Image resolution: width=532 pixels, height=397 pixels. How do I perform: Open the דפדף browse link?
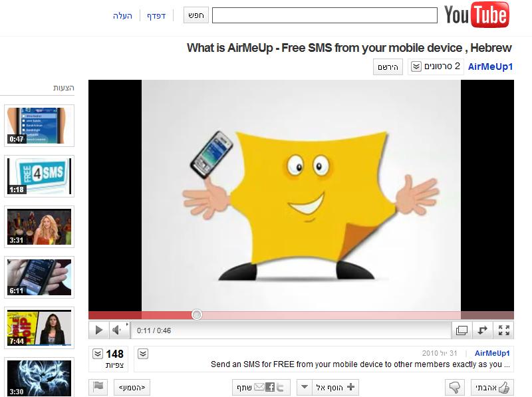[x=156, y=15]
